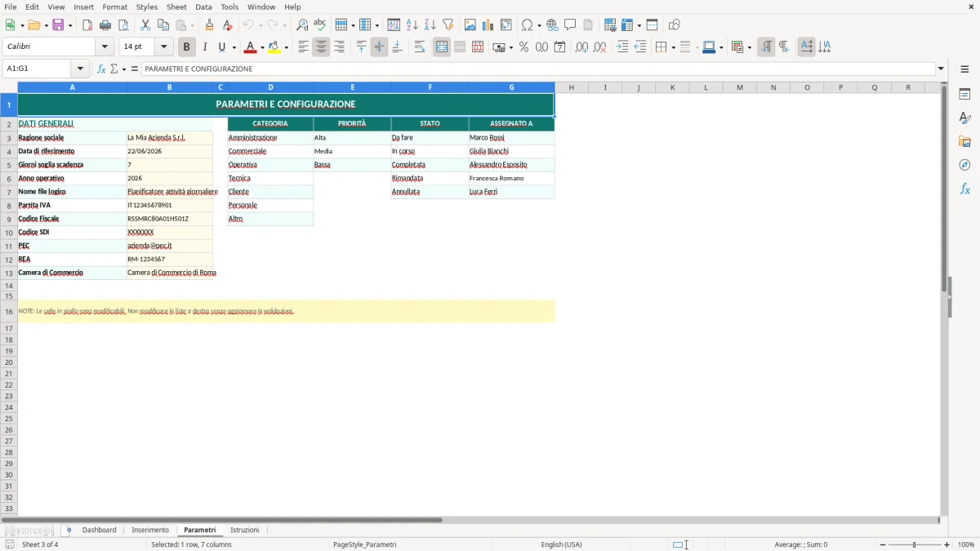980x551 pixels.
Task: Add decimal place icon
Action: pos(581,47)
